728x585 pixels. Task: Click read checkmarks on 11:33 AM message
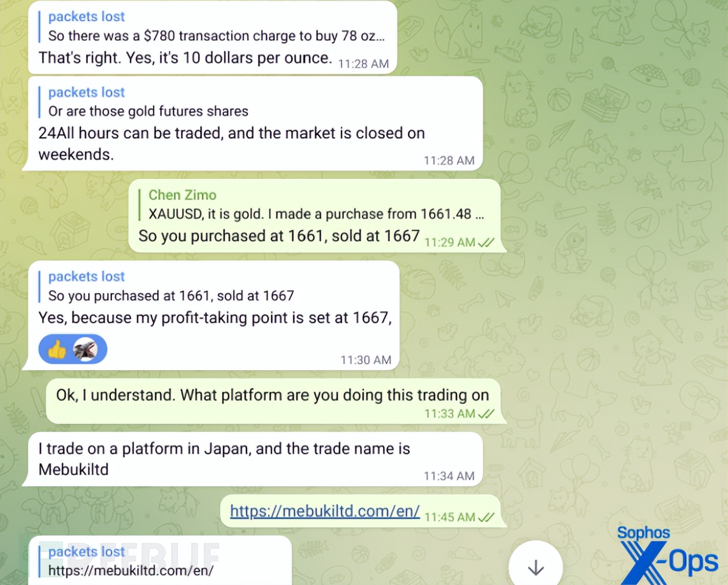pyautogui.click(x=486, y=413)
